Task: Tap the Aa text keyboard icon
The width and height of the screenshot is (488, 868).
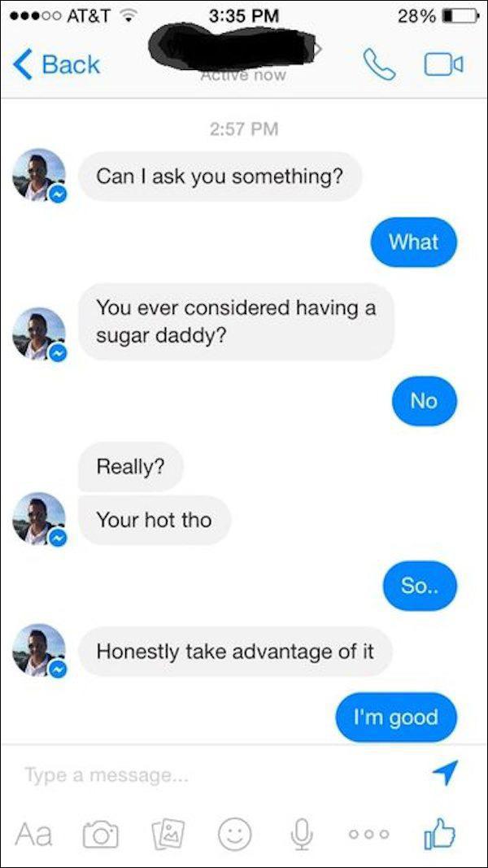Action: 33,833
